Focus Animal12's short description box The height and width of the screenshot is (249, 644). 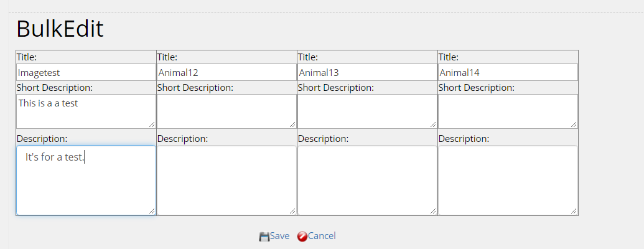(226, 111)
